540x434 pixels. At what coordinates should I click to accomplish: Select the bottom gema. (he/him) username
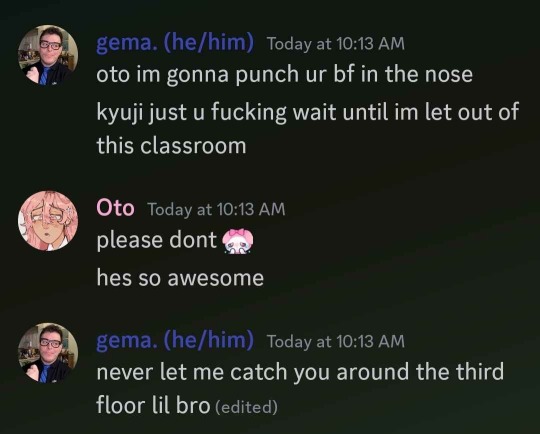click(175, 340)
